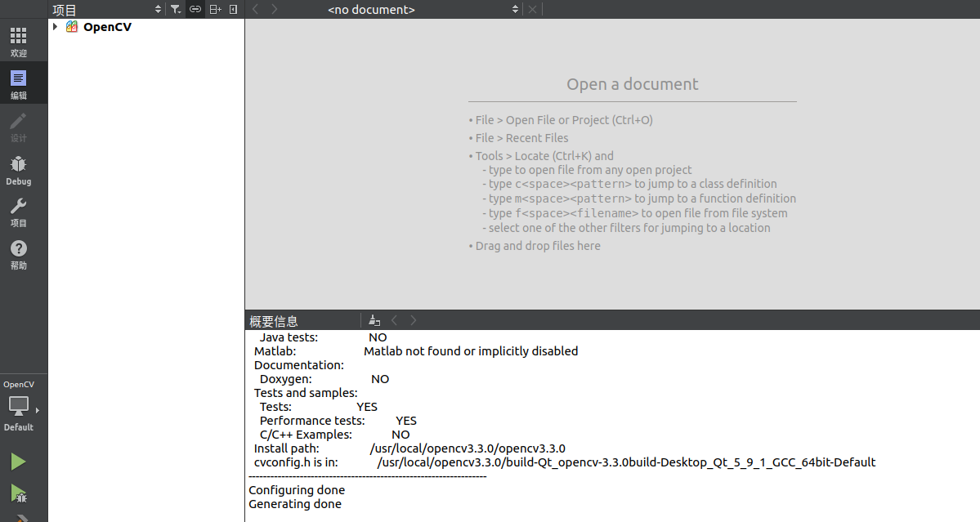Clear the output with the broom icon
Viewport: 980px width, 522px height.
pos(374,319)
